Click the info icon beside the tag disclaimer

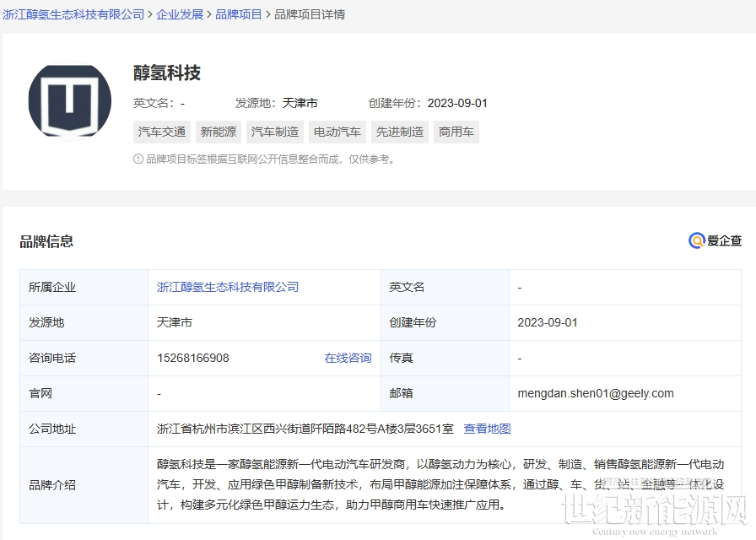pos(138,159)
